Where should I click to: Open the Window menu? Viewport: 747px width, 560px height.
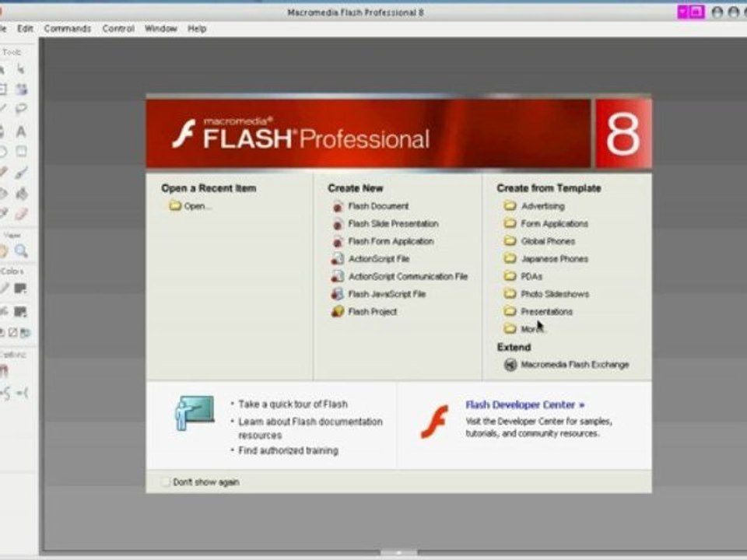(x=160, y=29)
